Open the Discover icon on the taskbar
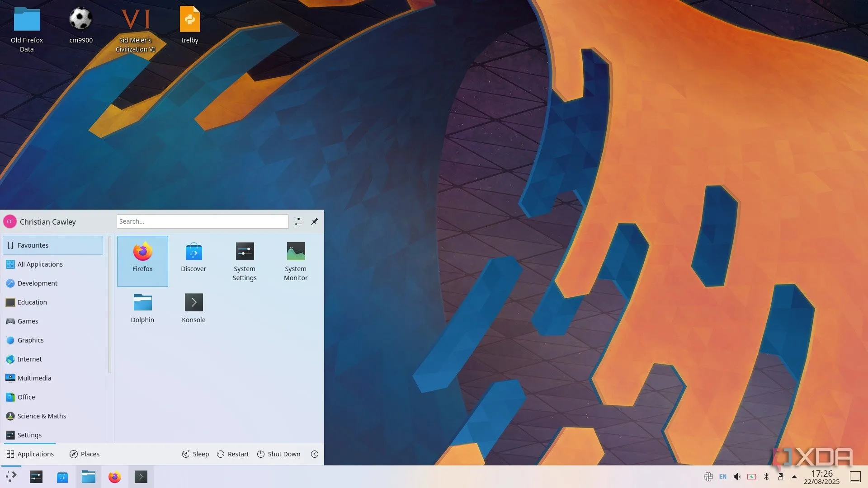Screen dimensions: 868x488 pos(62,477)
